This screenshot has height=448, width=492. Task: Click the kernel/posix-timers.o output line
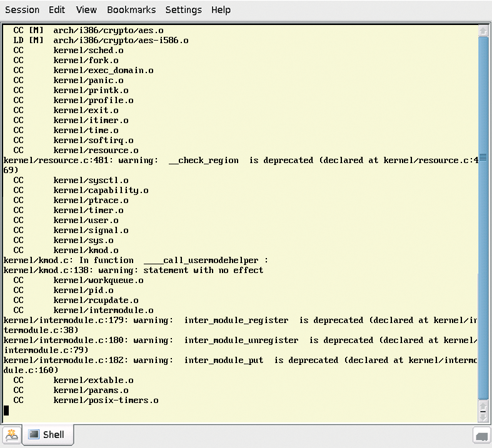(86, 401)
